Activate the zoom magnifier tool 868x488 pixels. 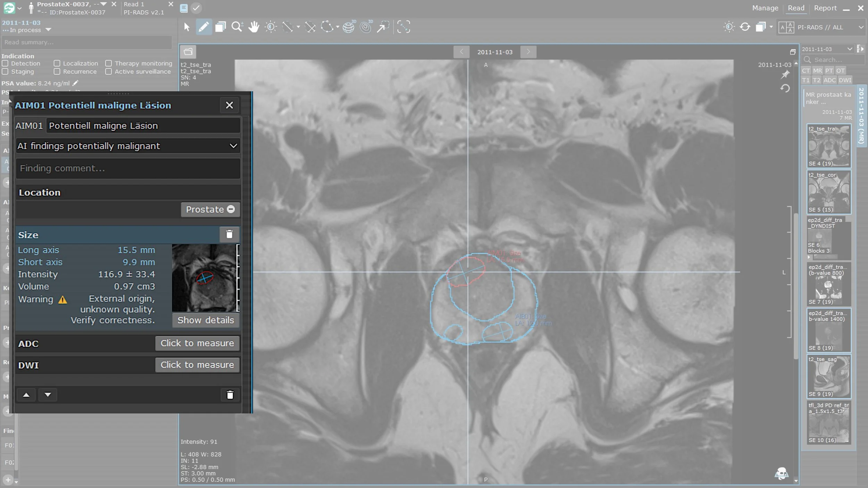[237, 27]
